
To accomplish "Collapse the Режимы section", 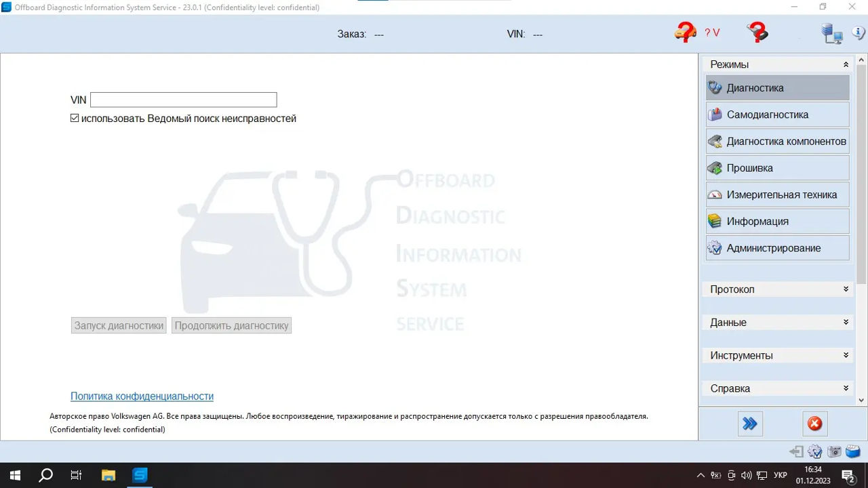I will pyautogui.click(x=846, y=64).
